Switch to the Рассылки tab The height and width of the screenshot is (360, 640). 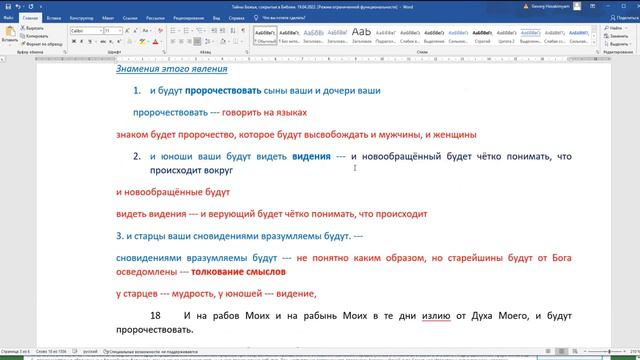click(x=155, y=18)
